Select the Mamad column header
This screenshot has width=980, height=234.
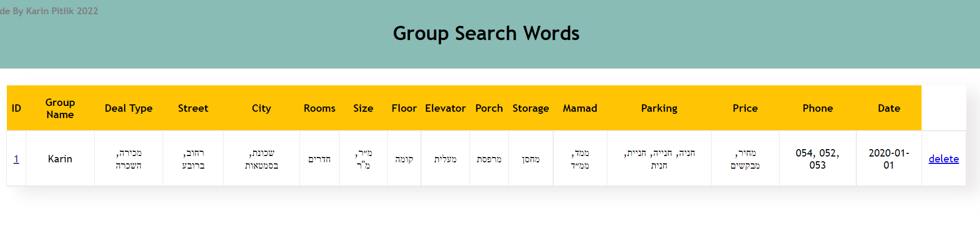(580, 108)
